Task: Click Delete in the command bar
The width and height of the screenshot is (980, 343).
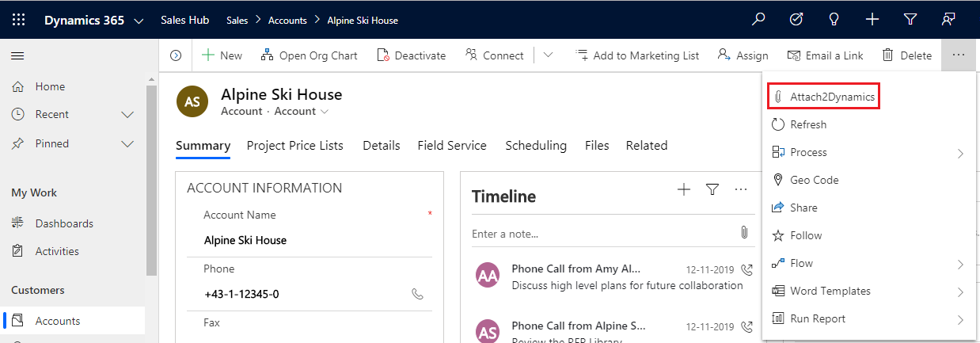Action: point(907,55)
